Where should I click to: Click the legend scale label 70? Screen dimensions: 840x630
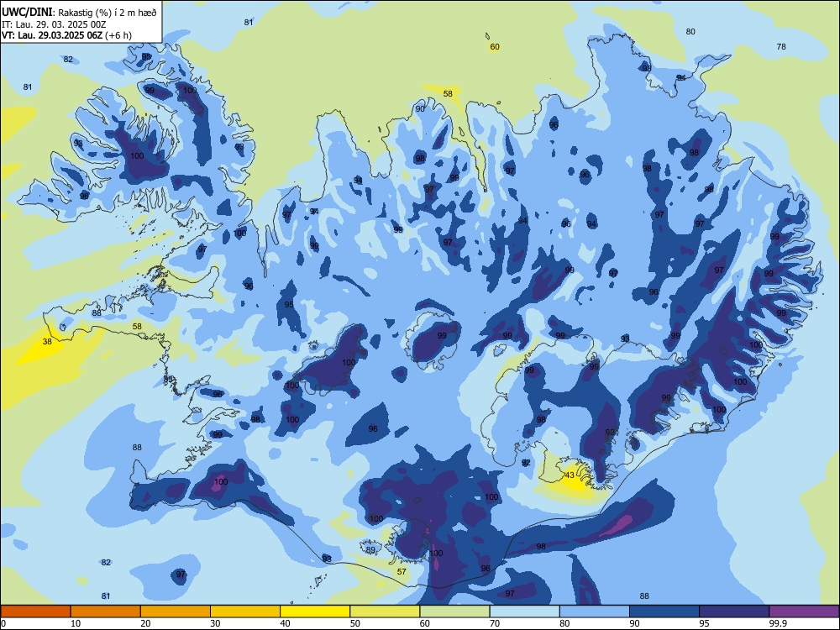pos(495,623)
